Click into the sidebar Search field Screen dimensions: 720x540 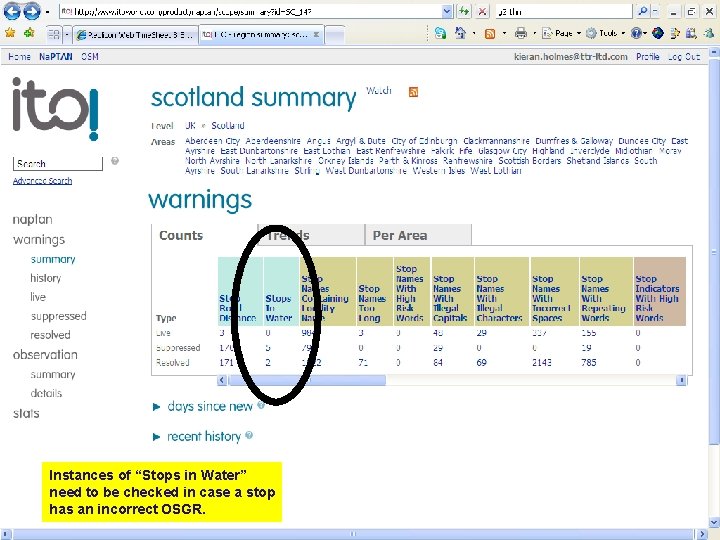pyautogui.click(x=58, y=163)
